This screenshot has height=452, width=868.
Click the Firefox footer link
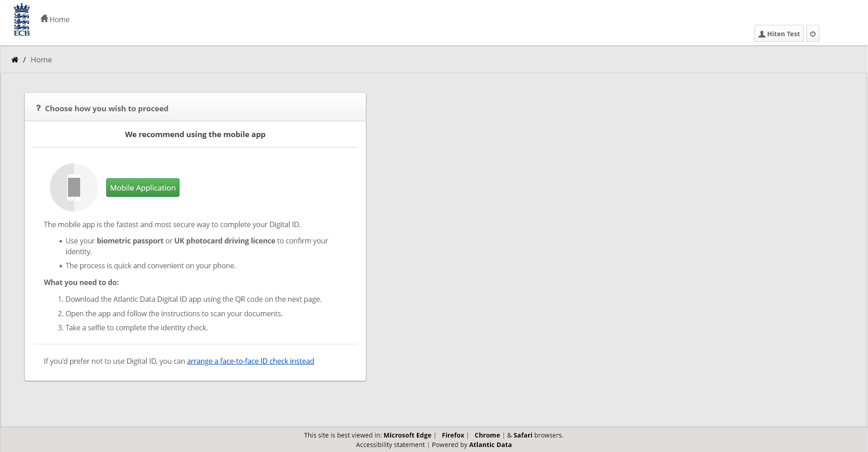(x=453, y=435)
